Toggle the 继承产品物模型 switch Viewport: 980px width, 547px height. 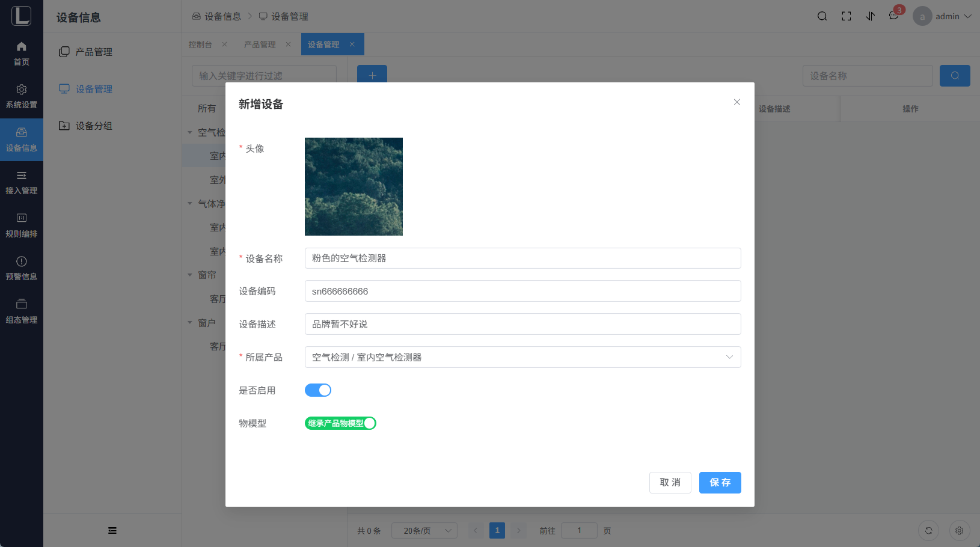click(340, 423)
